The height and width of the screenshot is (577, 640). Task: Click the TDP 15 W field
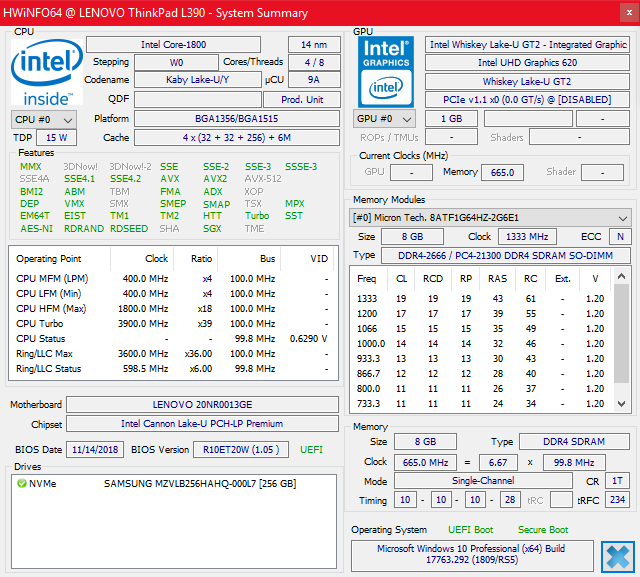pyautogui.click(x=56, y=138)
